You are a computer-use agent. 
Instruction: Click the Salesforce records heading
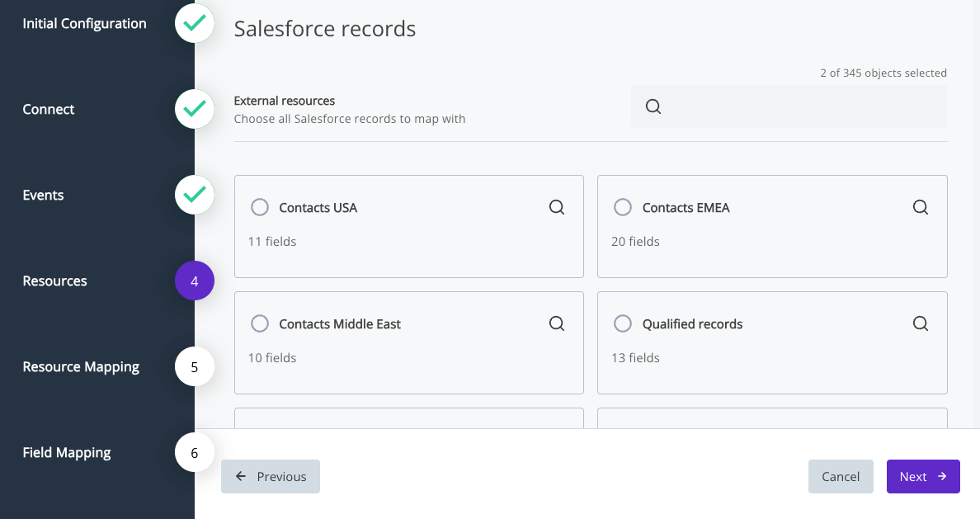325,29
